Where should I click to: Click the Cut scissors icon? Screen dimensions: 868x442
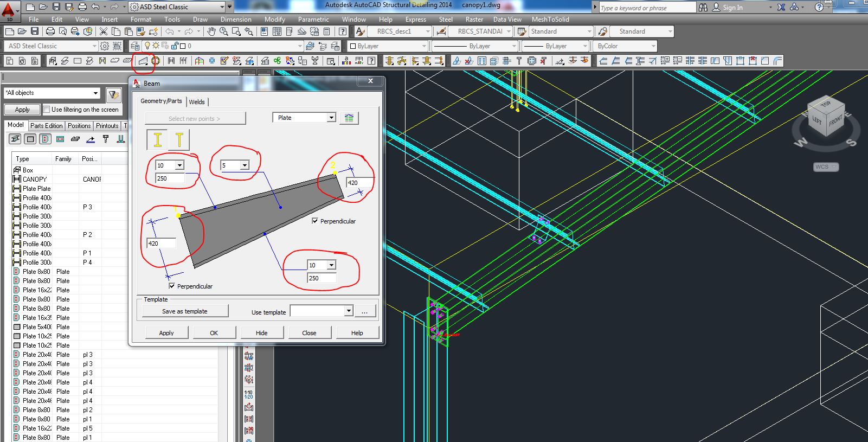[103, 31]
